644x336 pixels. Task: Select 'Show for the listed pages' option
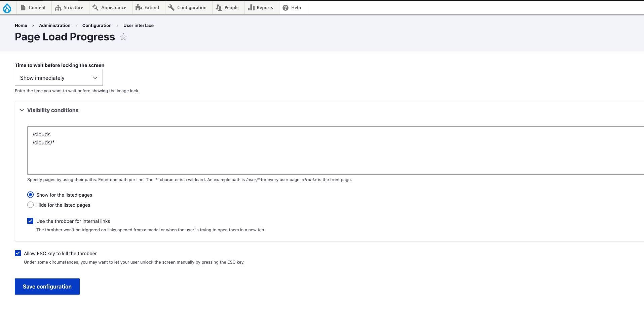[x=30, y=195]
